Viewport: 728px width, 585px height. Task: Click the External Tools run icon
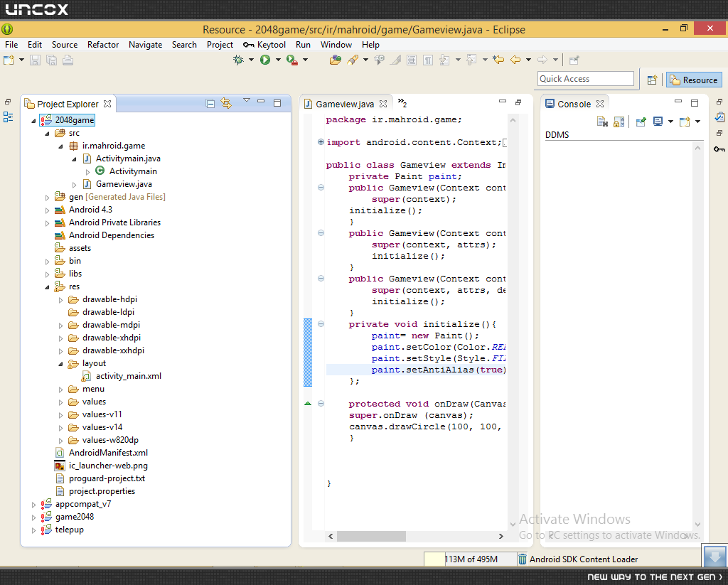coord(292,60)
